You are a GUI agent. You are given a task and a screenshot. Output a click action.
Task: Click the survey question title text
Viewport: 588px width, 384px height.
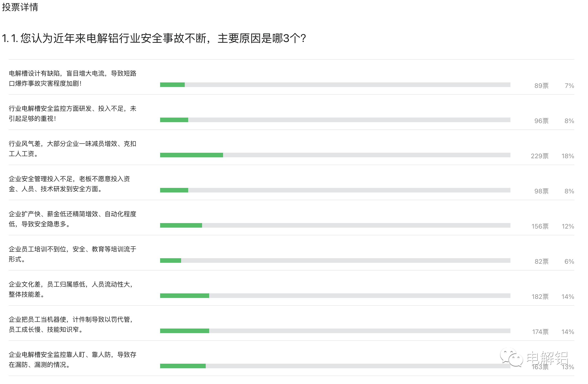154,38
